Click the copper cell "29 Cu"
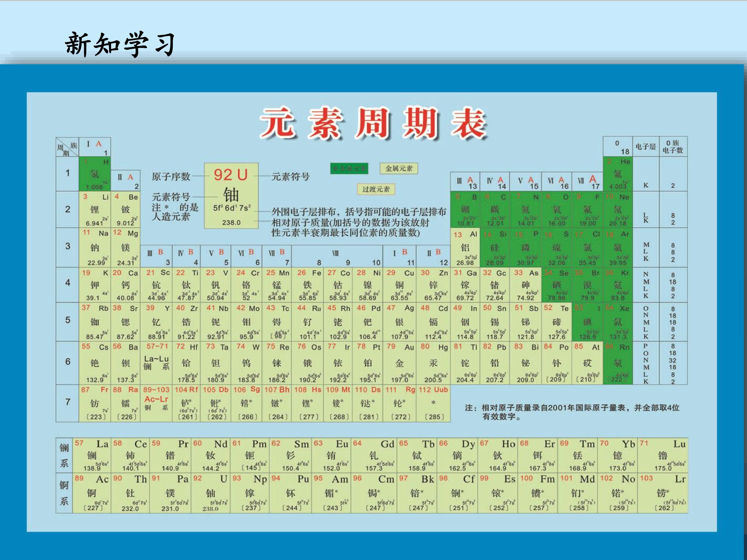This screenshot has width=747, height=560. coord(399,285)
